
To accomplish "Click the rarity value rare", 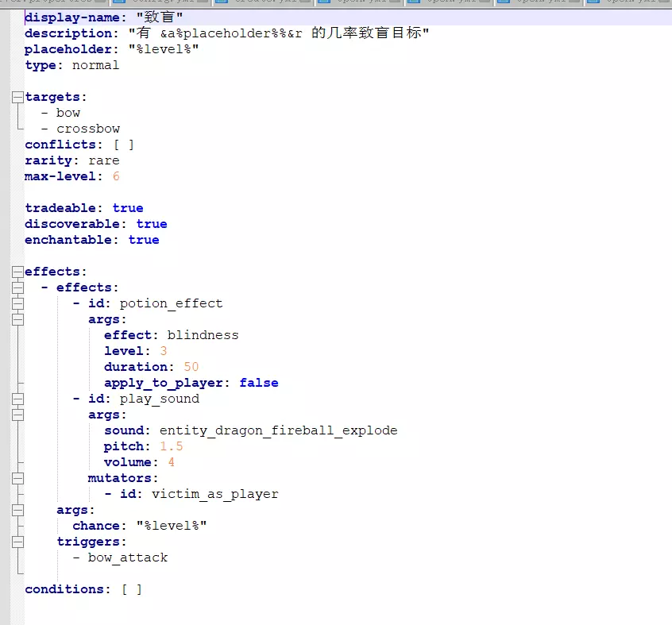I will pos(104,160).
